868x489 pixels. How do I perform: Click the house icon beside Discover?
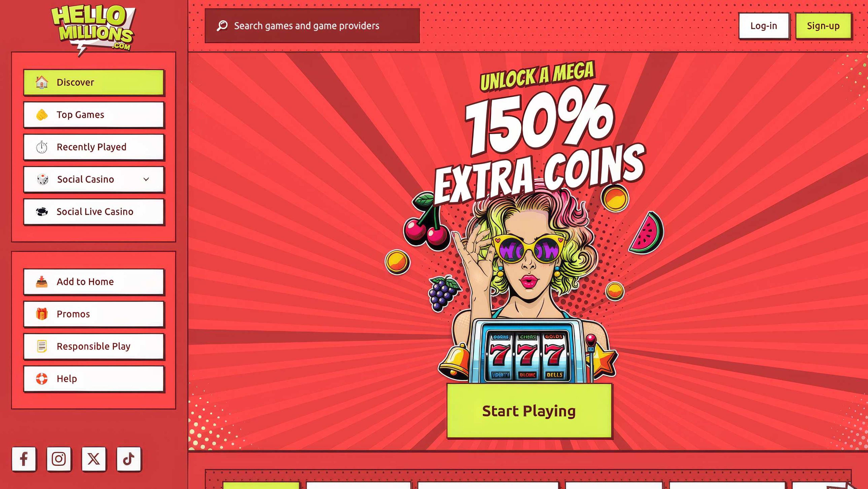coord(42,82)
